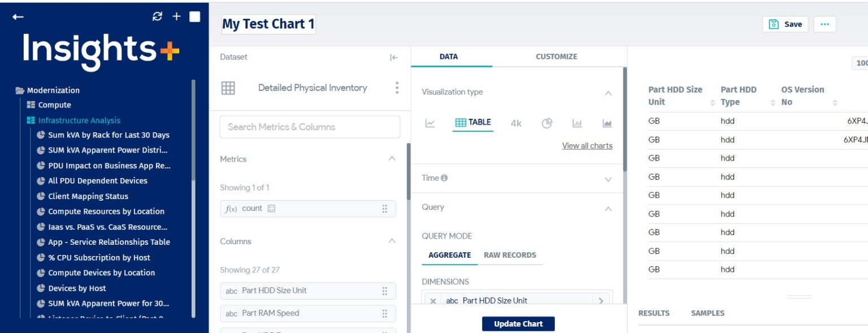
Task: Keep AGGREGATE query mode selected
Action: 449,255
